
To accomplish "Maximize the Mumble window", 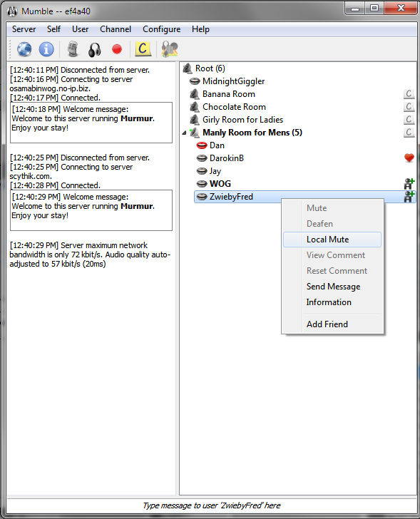I will tap(374, 9).
